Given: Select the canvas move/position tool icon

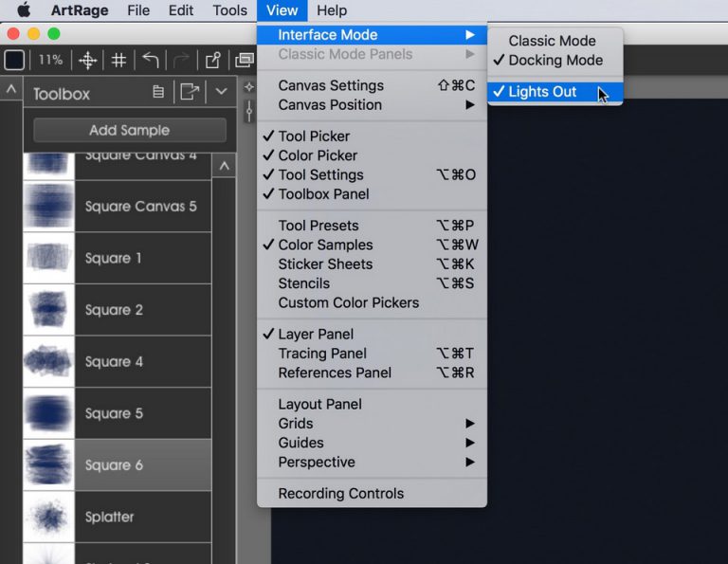Looking at the screenshot, I should (87, 61).
